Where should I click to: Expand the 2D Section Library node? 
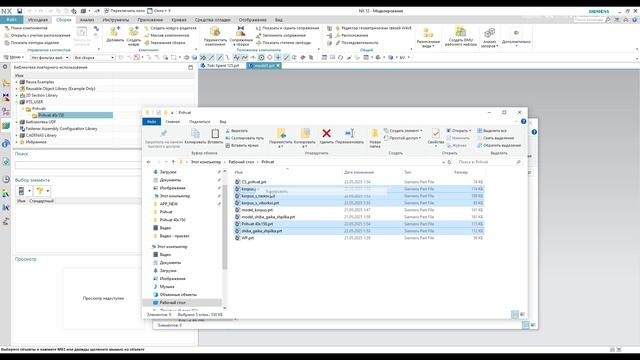[17, 95]
